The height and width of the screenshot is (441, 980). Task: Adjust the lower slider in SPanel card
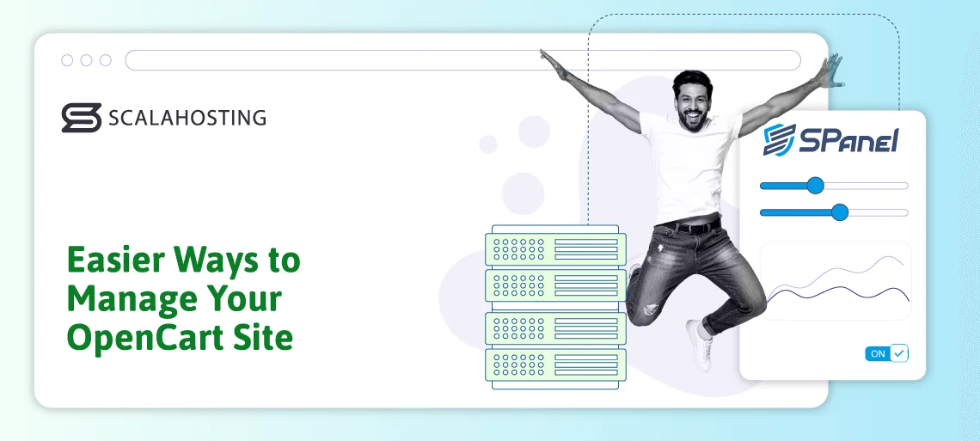[840, 212]
